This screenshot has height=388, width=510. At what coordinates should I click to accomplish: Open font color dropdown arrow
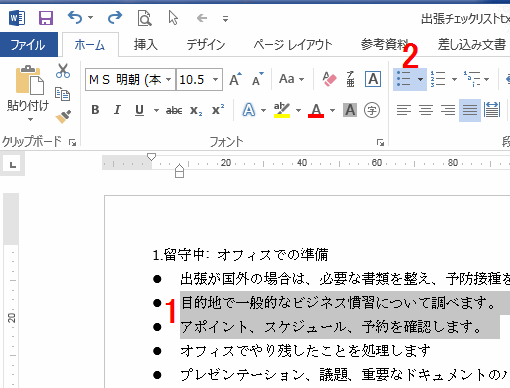pos(332,110)
